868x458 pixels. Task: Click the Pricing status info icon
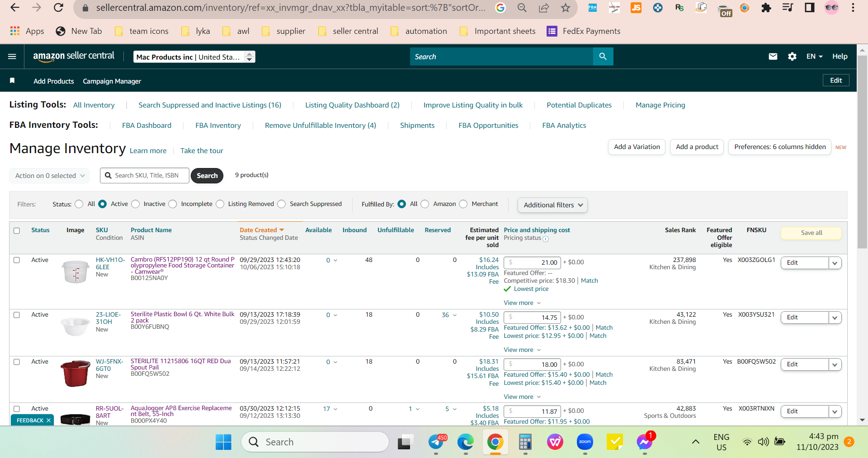(x=546, y=238)
